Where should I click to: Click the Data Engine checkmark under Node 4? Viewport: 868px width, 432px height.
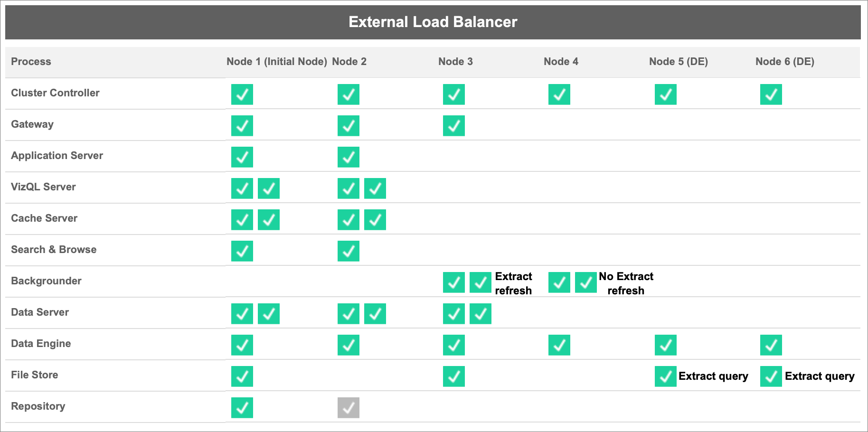[x=559, y=345]
